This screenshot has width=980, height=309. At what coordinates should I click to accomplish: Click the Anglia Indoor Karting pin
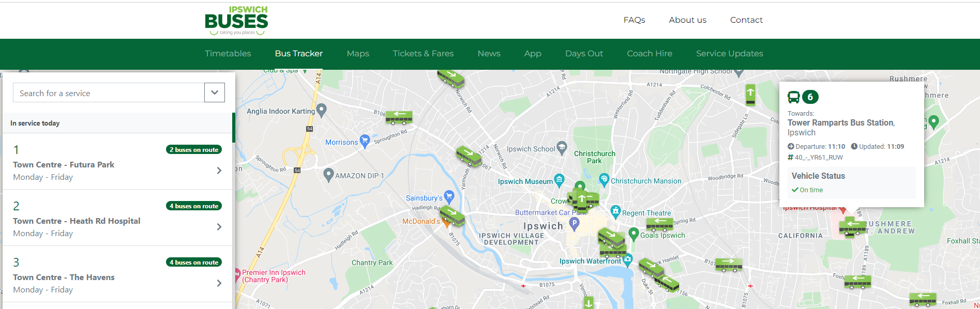click(x=322, y=110)
